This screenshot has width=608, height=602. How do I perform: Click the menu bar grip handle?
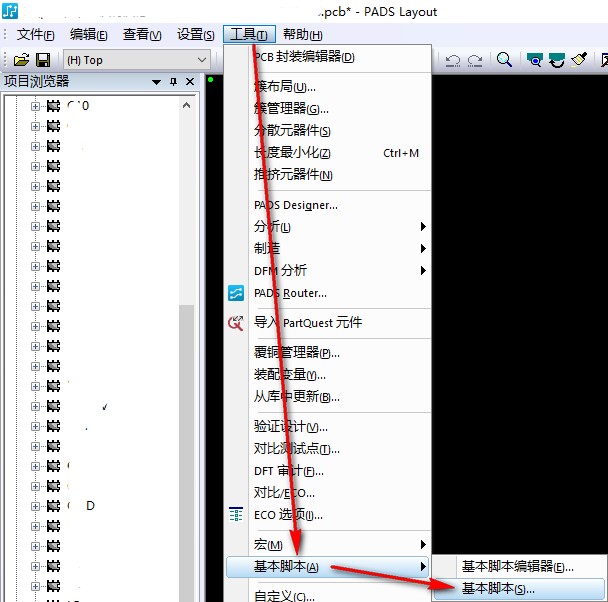click(x=5, y=34)
